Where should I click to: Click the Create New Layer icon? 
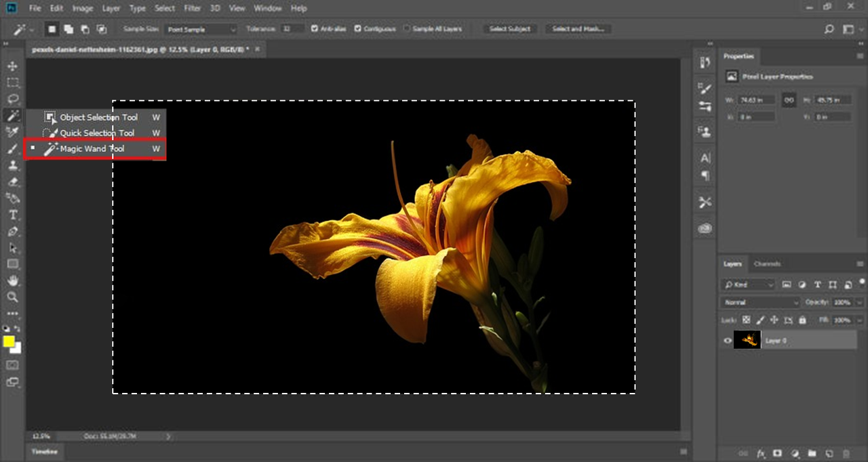pyautogui.click(x=828, y=453)
